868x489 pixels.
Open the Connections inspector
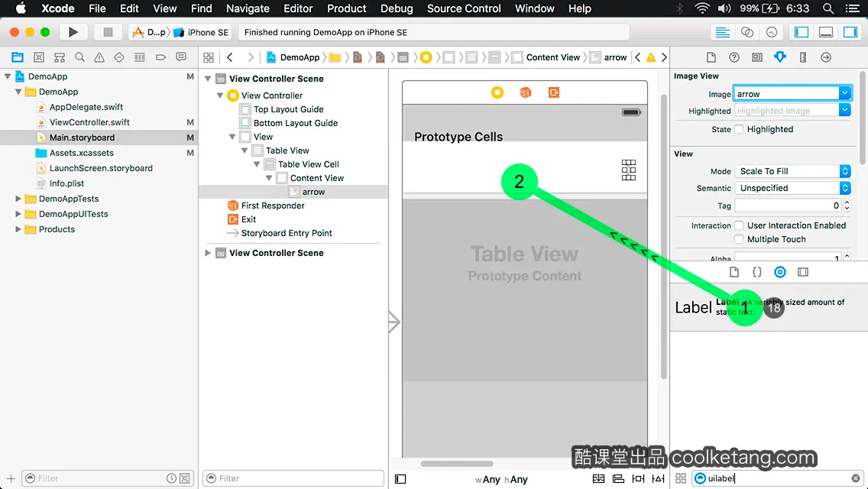pyautogui.click(x=826, y=57)
